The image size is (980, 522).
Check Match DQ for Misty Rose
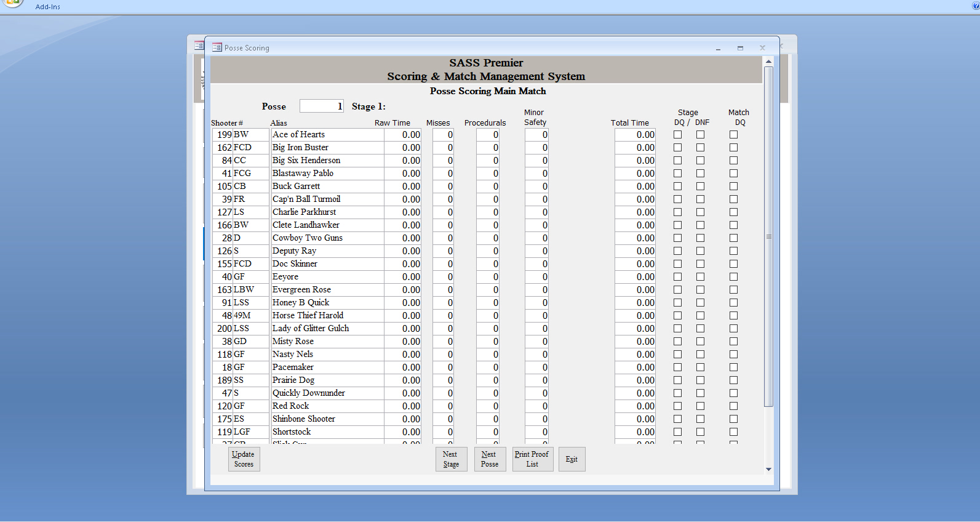[x=733, y=342]
